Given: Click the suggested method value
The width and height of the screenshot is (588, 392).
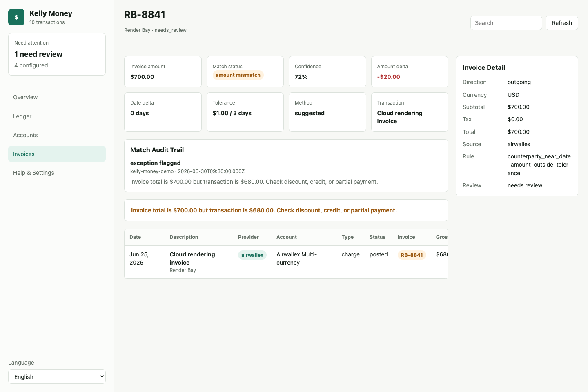Looking at the screenshot, I should coord(310,113).
